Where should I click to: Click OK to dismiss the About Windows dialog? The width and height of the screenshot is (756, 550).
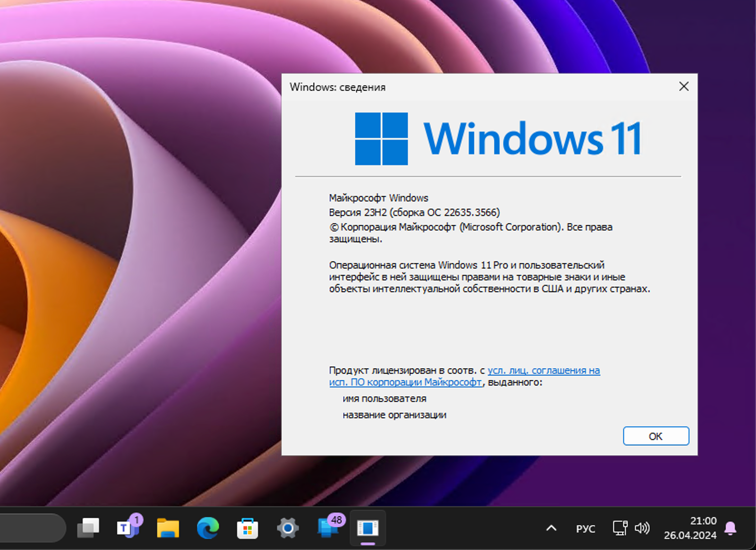point(656,436)
